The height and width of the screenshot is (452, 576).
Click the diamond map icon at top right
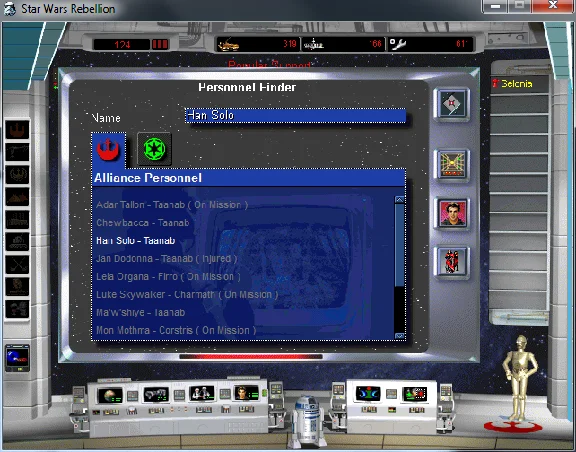(451, 104)
